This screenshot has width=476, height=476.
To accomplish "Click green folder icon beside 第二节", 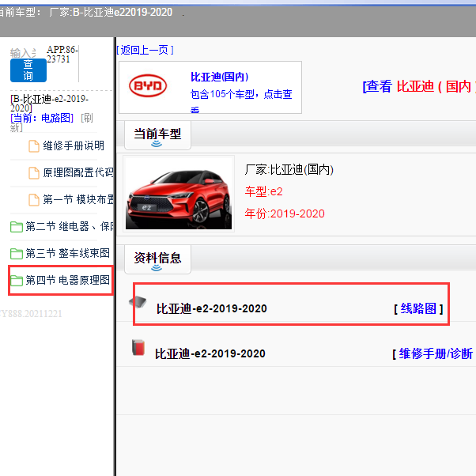I will (x=17, y=227).
